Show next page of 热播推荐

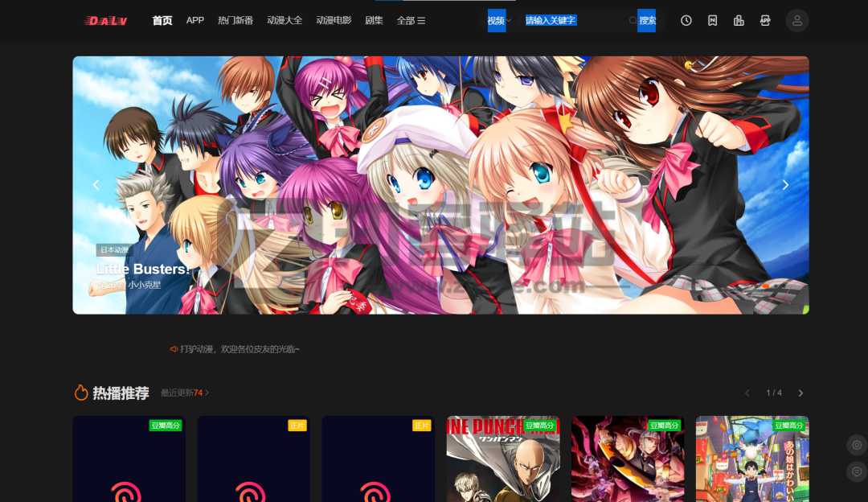coord(800,393)
